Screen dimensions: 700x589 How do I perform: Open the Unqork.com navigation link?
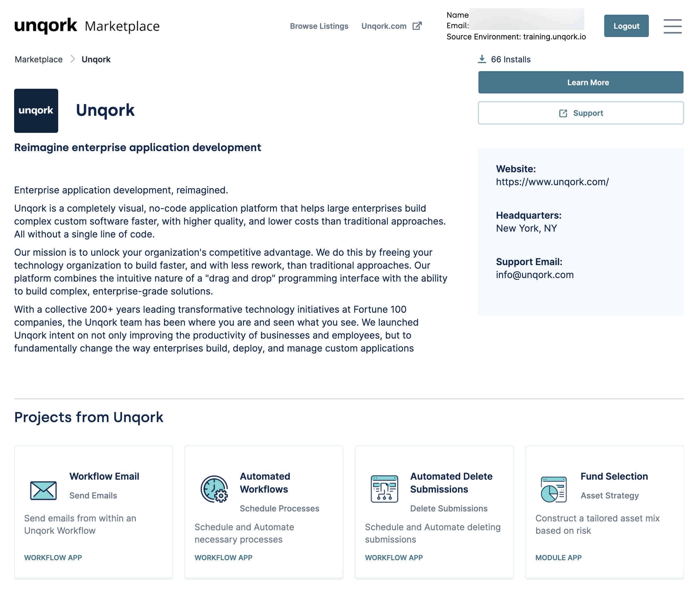click(384, 26)
